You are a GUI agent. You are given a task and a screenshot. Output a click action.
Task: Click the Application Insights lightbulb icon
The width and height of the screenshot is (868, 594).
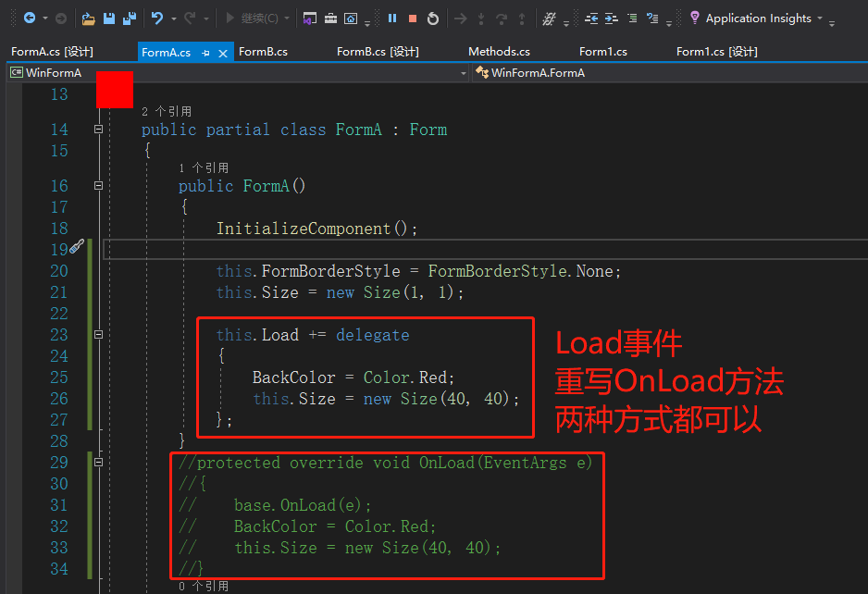click(695, 18)
